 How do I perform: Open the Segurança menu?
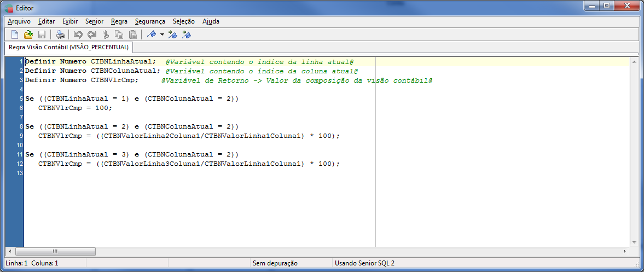tap(150, 21)
